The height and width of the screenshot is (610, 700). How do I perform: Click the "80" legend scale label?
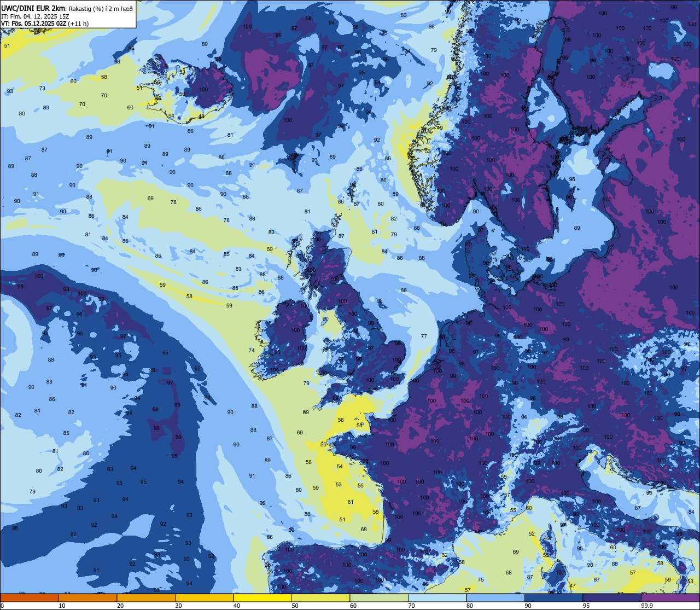(x=469, y=606)
